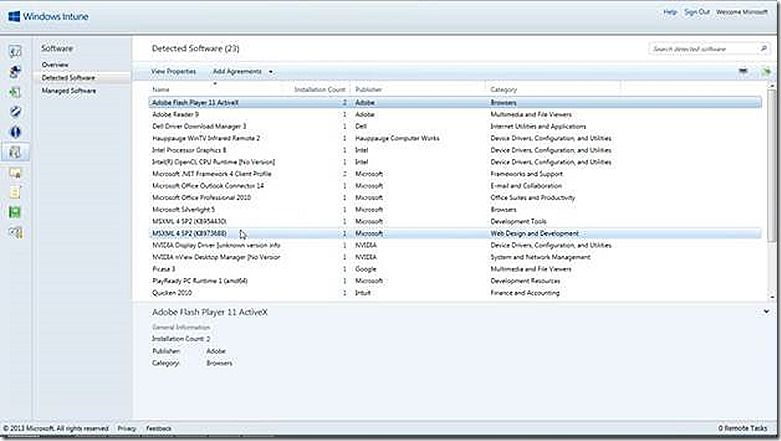
Task: Open the green Reports workspace icon
Action: (x=15, y=212)
